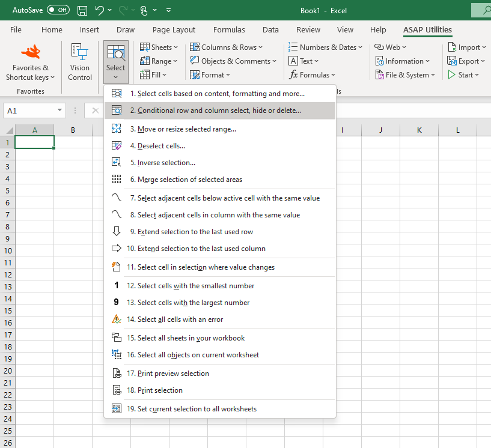This screenshot has width=491, height=448.
Task: Open the Import dropdown
Action: tap(466, 47)
